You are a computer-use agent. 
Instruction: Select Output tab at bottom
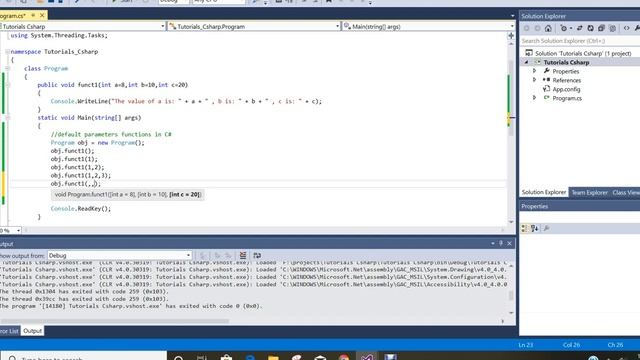point(32,331)
